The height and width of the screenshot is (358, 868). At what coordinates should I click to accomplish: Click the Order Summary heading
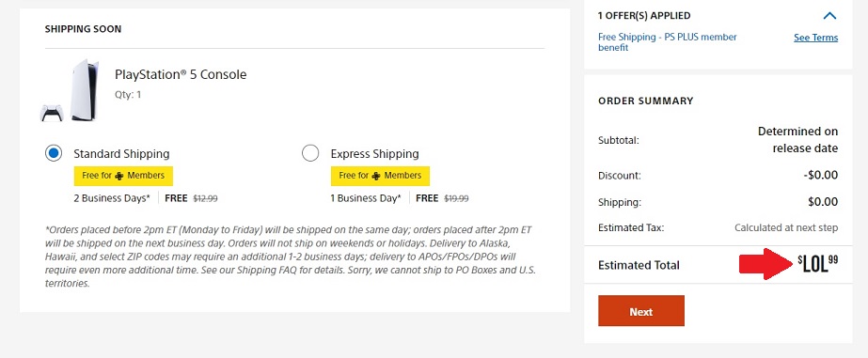[645, 101]
